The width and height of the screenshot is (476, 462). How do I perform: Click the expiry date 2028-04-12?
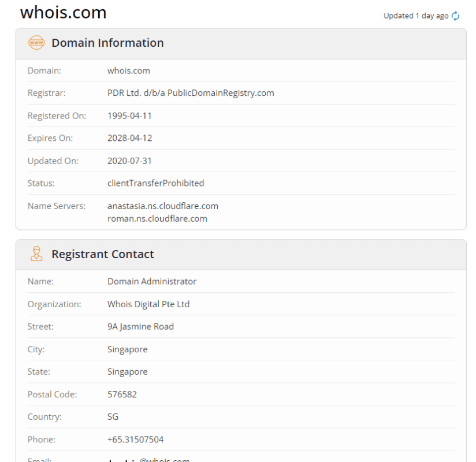click(x=129, y=138)
